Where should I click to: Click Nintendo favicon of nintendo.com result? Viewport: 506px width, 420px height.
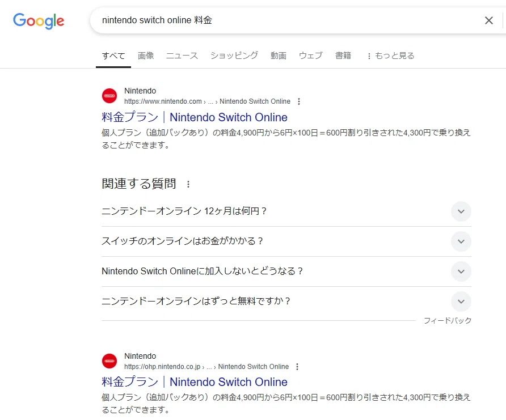pyautogui.click(x=109, y=96)
